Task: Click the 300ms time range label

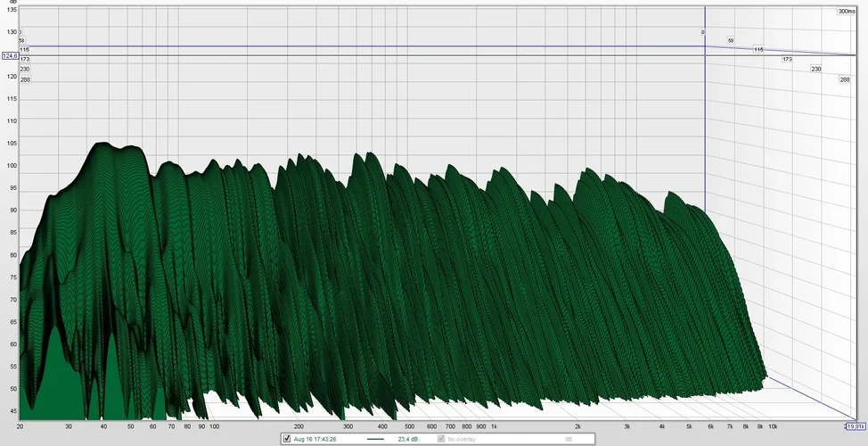Action: tap(847, 11)
